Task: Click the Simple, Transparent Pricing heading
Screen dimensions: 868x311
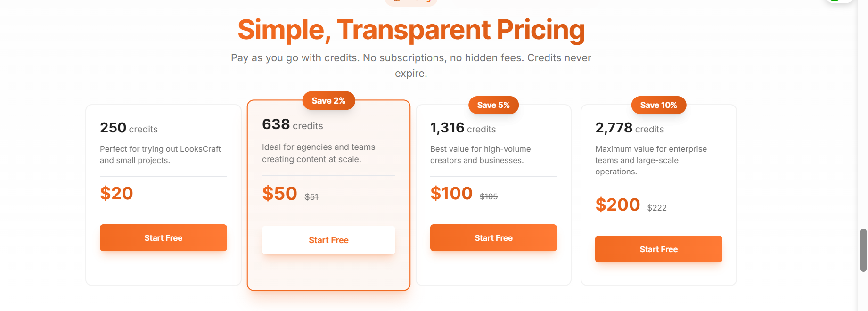Action: (x=411, y=30)
